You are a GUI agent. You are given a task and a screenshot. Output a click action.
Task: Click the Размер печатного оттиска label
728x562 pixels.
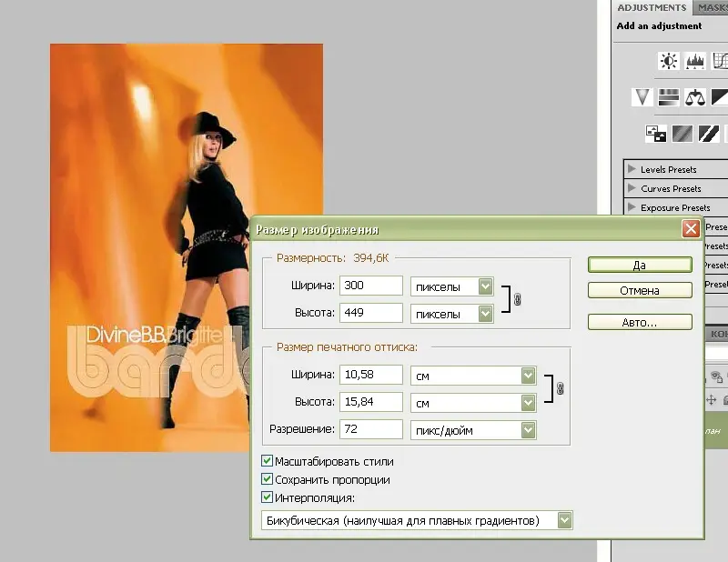(x=347, y=347)
